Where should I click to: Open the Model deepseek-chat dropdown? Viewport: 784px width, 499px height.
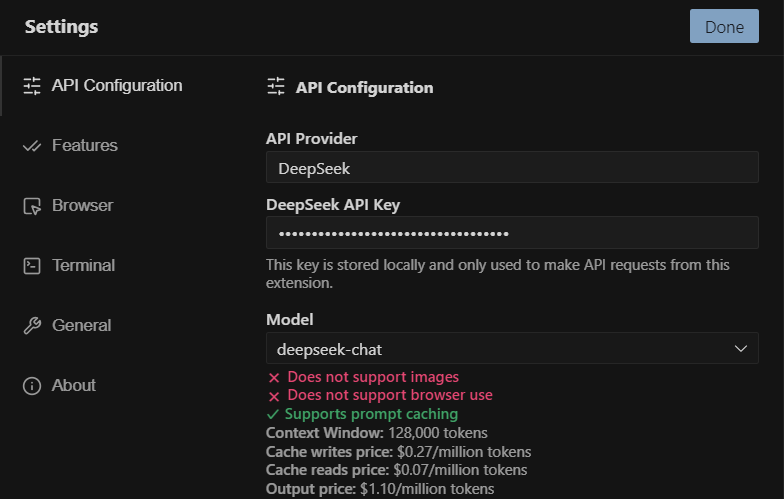click(512, 348)
